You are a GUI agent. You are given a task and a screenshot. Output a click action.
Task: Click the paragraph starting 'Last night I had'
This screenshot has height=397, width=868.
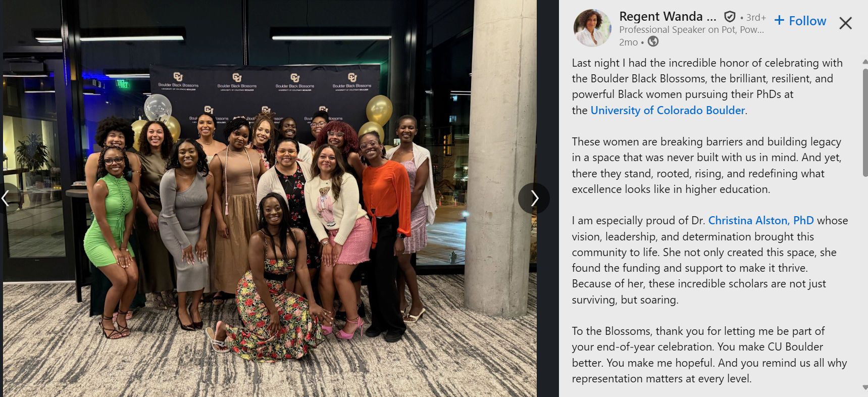click(707, 86)
